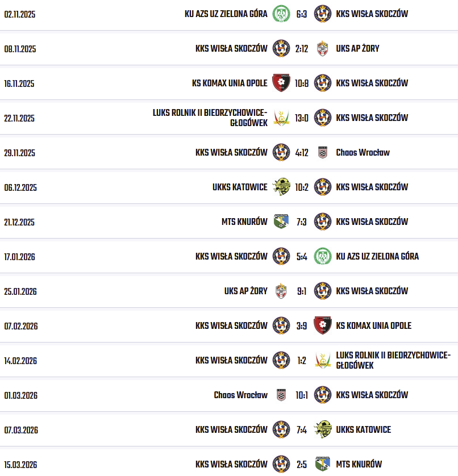Click UKS AP Żory crest on 25.01.2026

[281, 291]
